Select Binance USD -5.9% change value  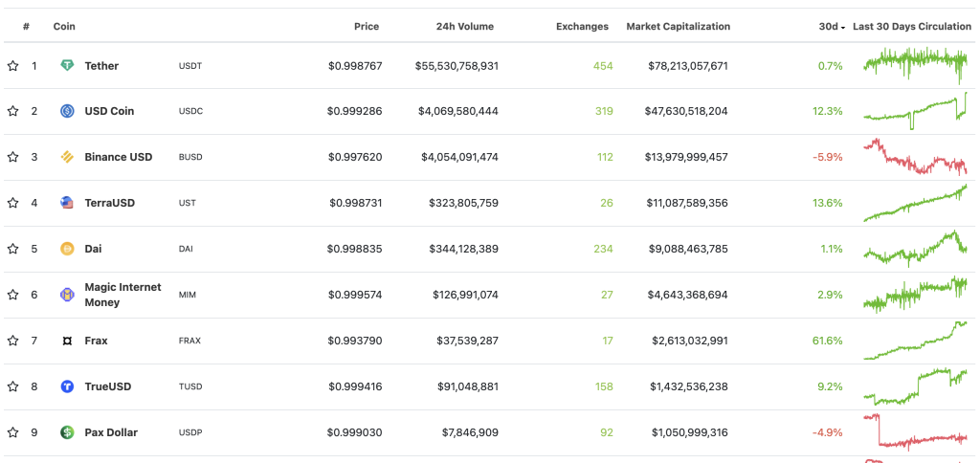point(828,157)
